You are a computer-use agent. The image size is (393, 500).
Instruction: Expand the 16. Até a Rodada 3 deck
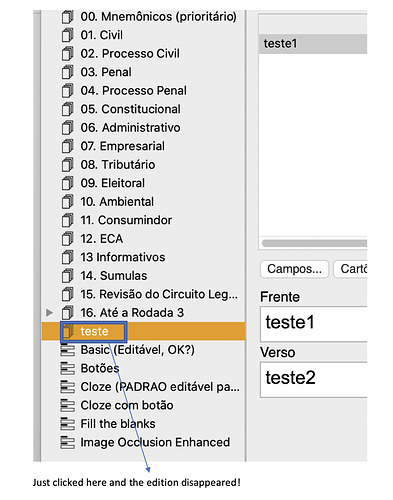click(x=49, y=313)
